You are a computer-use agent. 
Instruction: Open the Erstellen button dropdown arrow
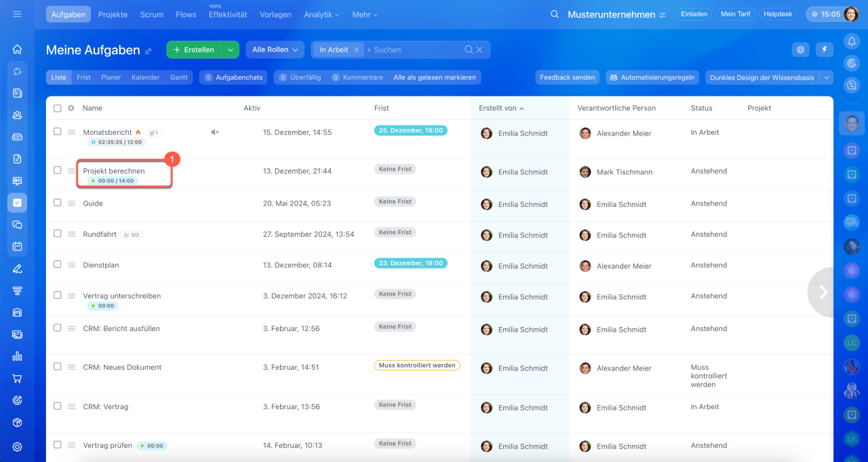[231, 50]
